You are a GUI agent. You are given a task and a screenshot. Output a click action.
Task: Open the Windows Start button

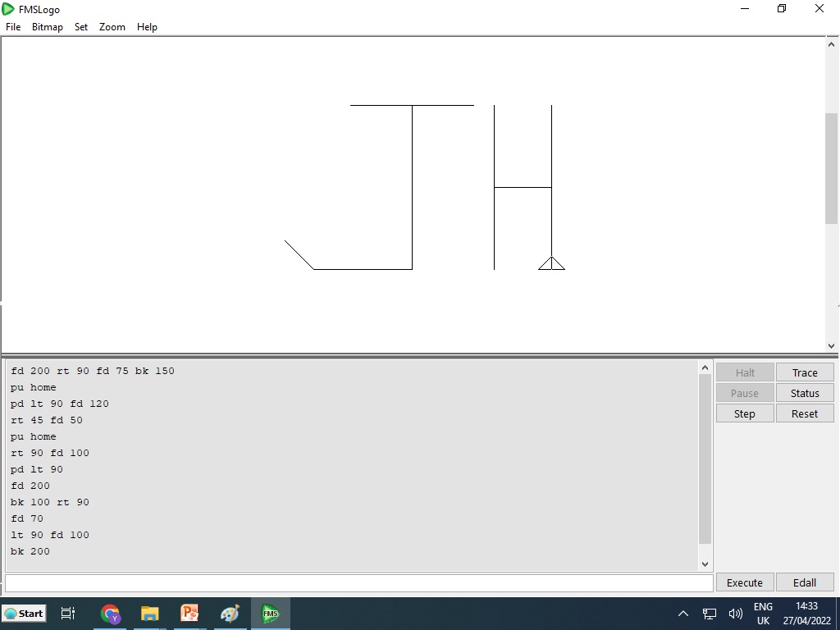click(24, 614)
